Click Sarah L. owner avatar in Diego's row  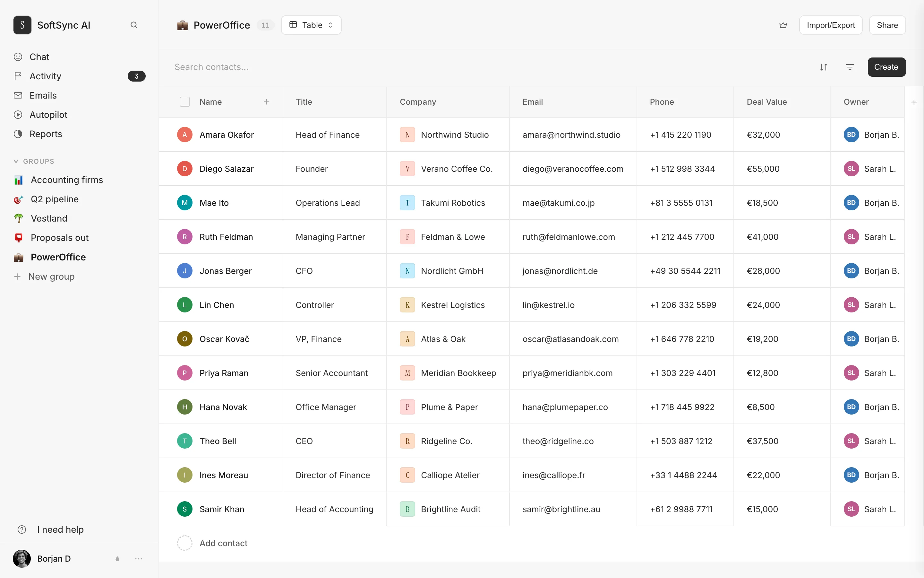(x=851, y=169)
